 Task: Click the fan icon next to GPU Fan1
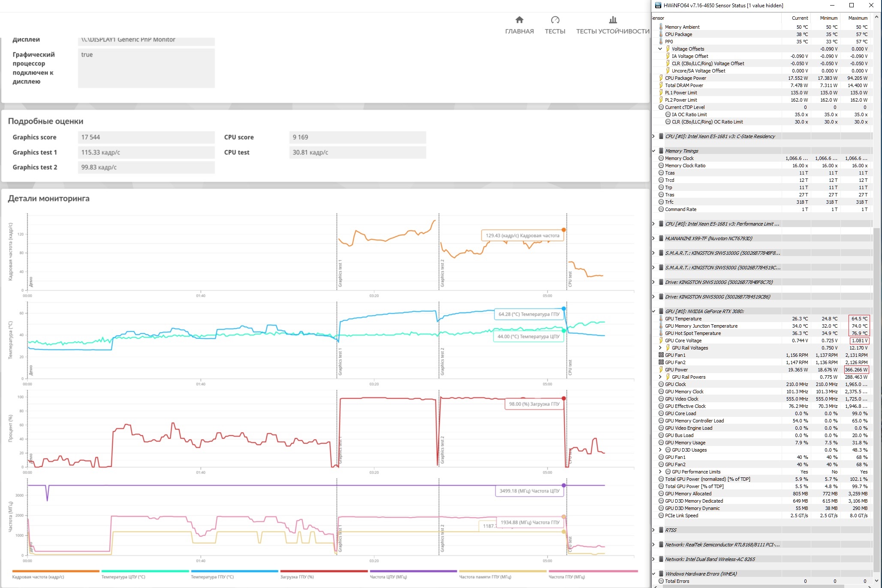point(661,355)
